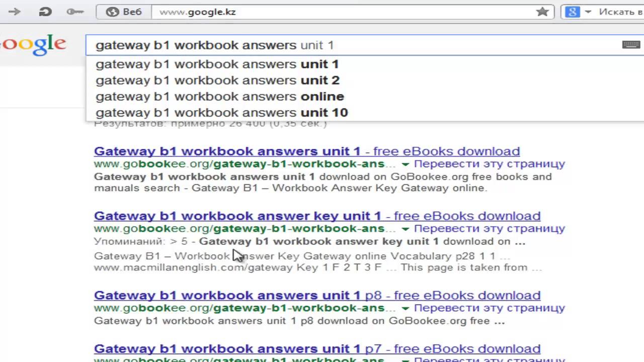Click the Веб globe badge
The width and height of the screenshot is (644, 362).
[124, 12]
